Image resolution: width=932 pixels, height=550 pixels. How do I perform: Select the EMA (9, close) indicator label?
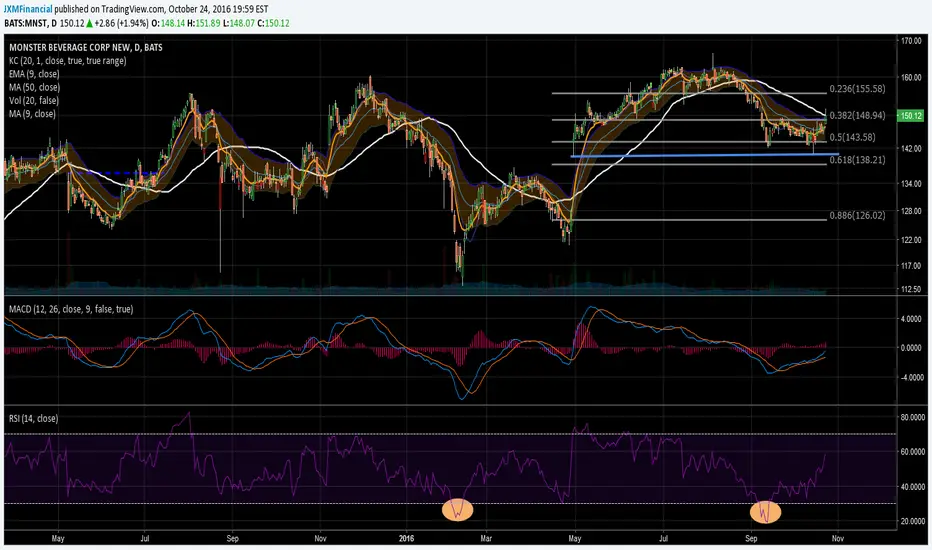(34, 74)
